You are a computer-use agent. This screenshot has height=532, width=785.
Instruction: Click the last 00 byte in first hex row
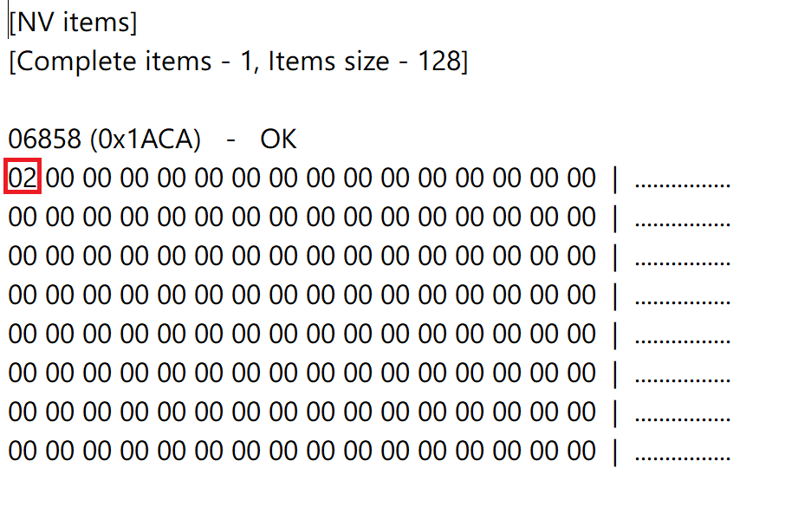(581, 178)
